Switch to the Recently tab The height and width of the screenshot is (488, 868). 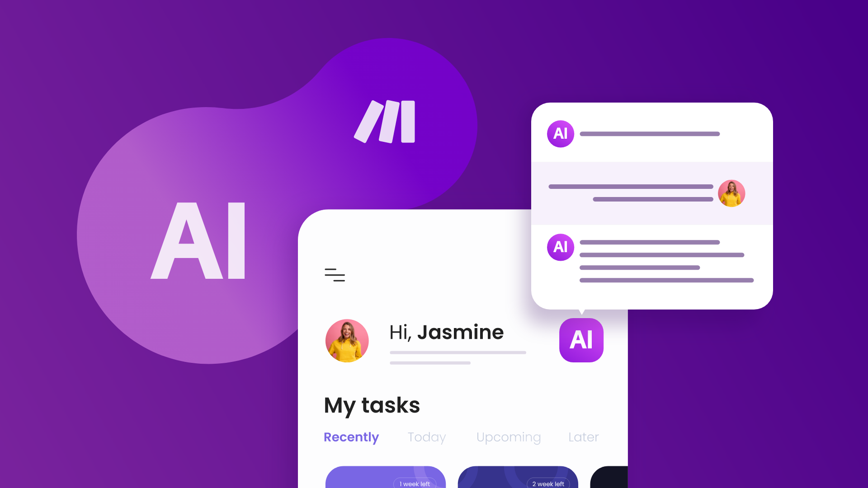point(351,437)
